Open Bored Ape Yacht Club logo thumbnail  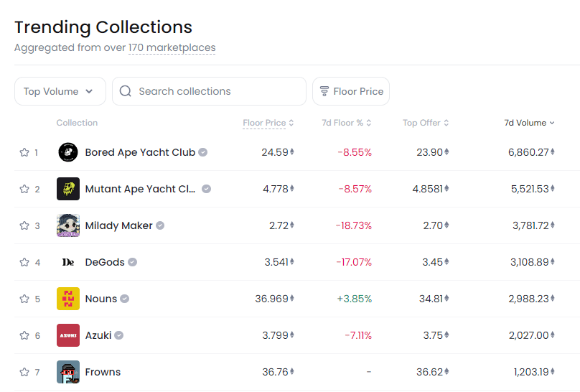click(x=68, y=152)
